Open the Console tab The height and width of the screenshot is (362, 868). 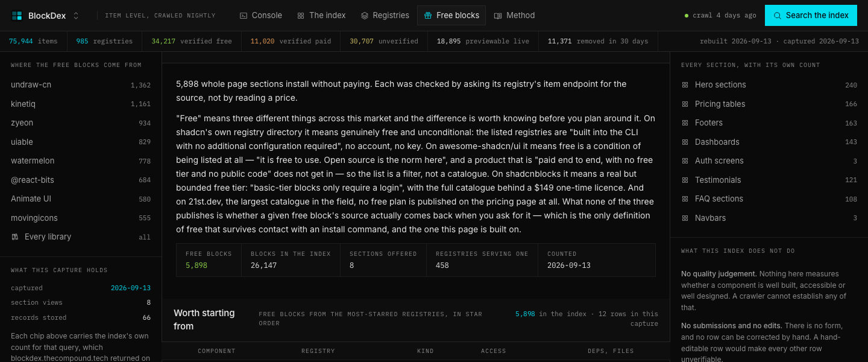click(260, 16)
